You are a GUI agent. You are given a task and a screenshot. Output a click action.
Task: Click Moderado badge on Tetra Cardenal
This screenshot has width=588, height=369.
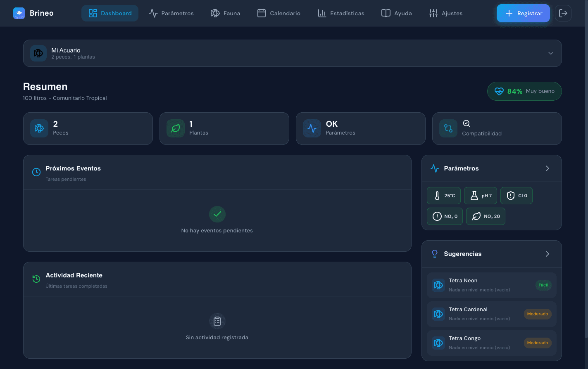click(538, 314)
